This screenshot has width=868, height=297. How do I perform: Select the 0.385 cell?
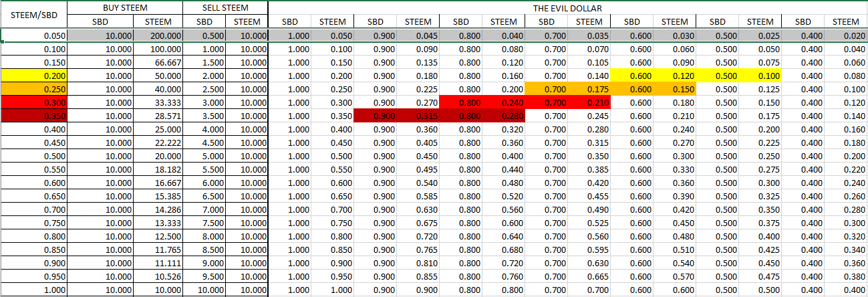(x=589, y=169)
